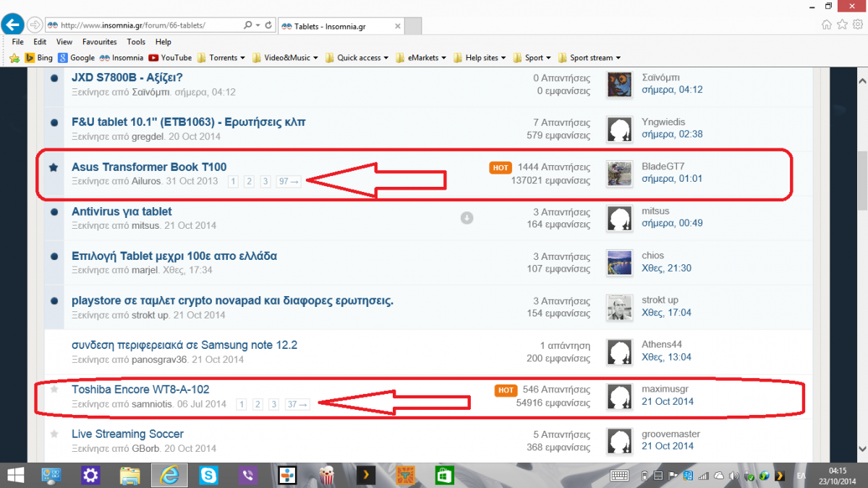Click the grey star on Toshiba Encore row

pos(54,390)
